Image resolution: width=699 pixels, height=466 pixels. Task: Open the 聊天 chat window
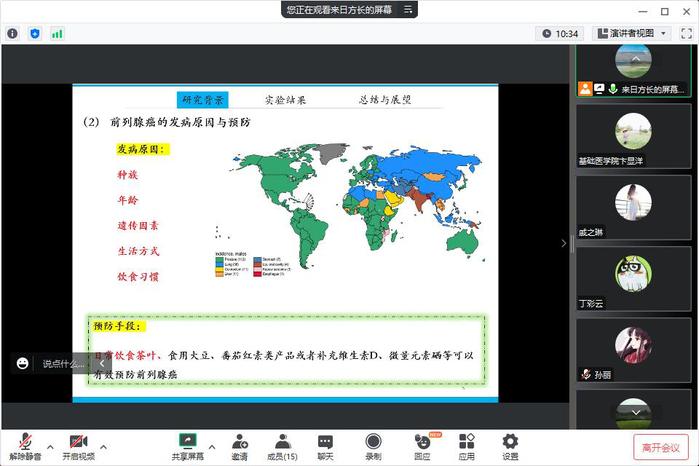325,446
